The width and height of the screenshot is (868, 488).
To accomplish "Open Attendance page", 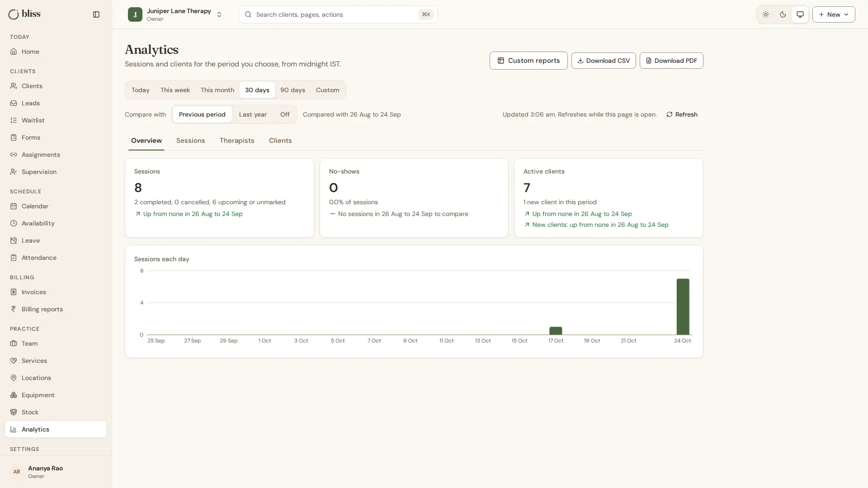I will [x=56, y=258].
